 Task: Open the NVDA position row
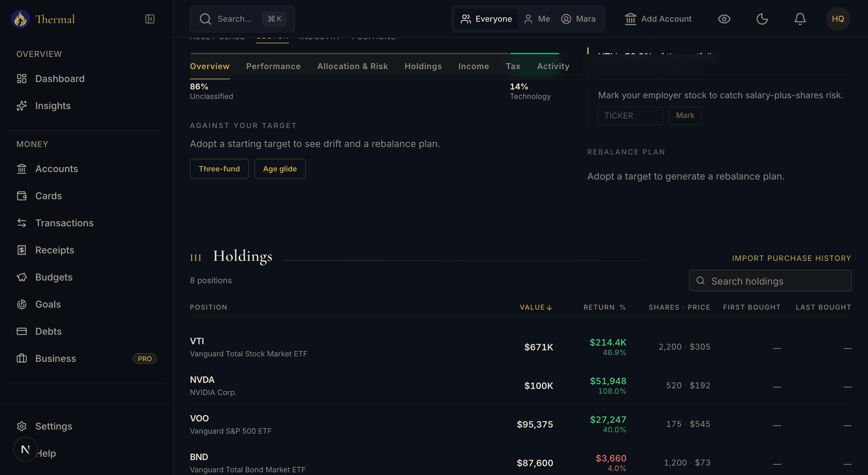(521, 386)
